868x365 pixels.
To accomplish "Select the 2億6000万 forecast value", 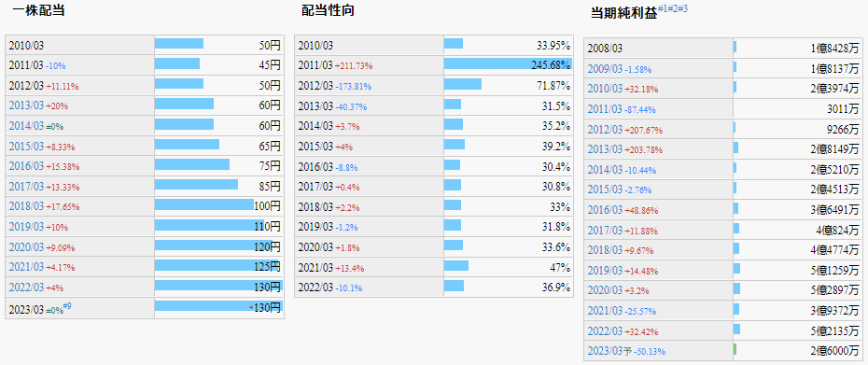I will 834,351.
